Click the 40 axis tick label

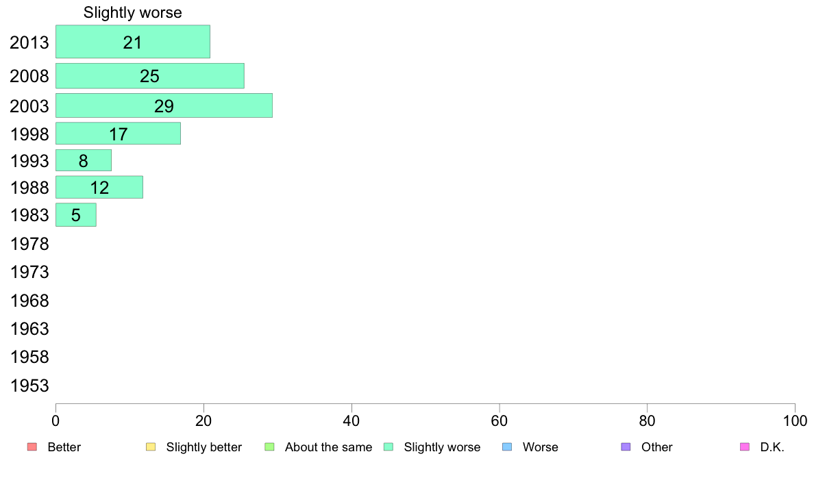coord(351,421)
